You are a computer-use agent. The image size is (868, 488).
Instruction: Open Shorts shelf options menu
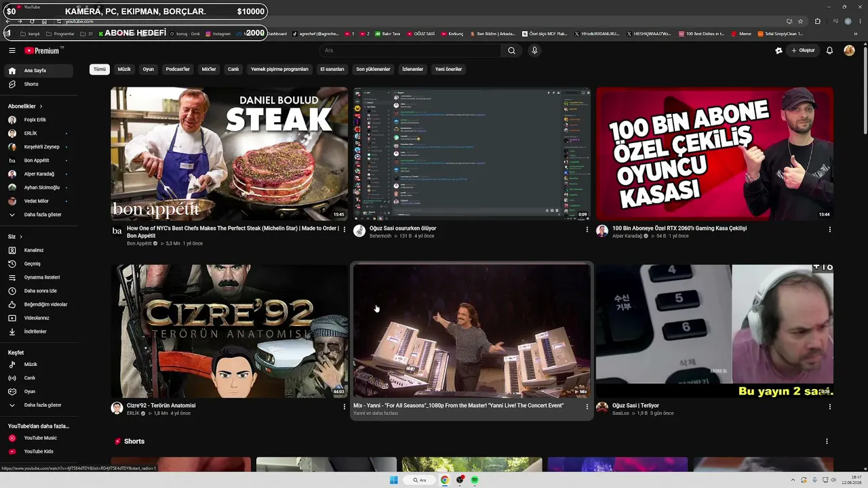click(x=827, y=441)
